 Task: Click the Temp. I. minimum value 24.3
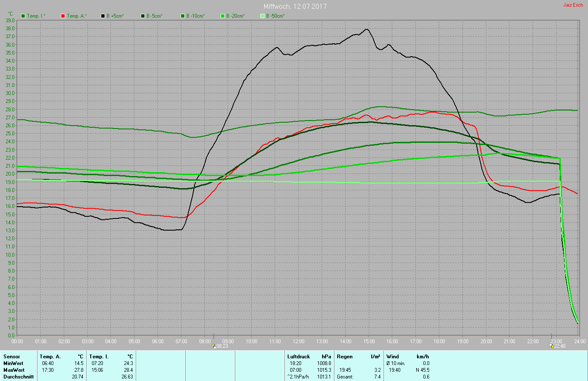(x=129, y=363)
